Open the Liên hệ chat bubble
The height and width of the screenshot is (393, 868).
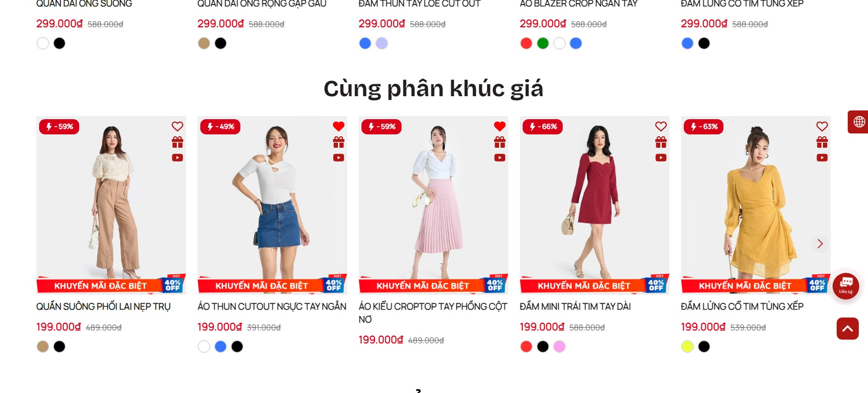pyautogui.click(x=846, y=286)
